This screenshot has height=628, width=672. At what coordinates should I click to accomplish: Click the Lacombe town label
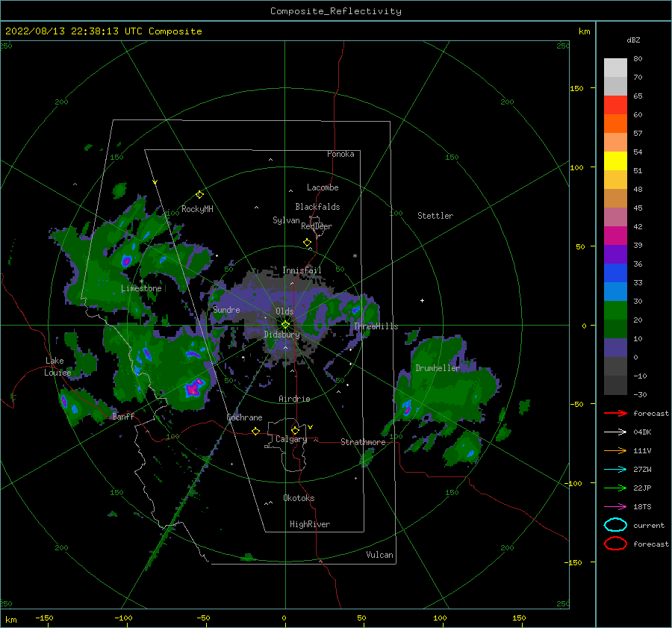pos(323,187)
